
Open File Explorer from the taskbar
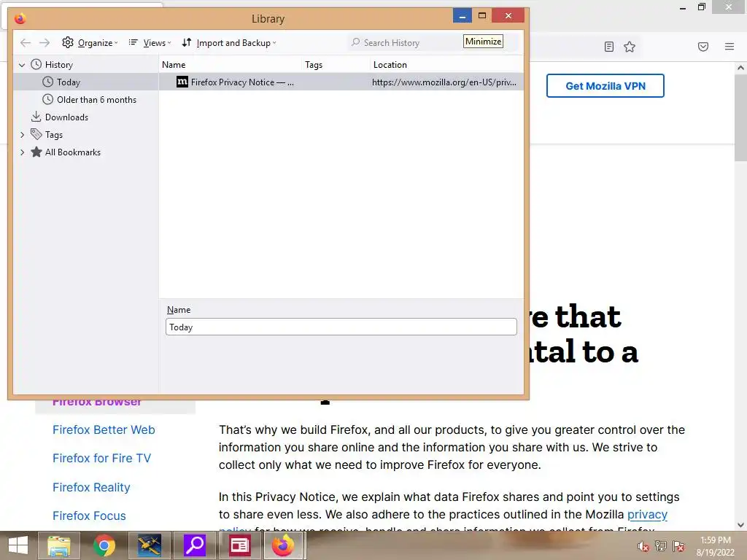[x=58, y=545]
